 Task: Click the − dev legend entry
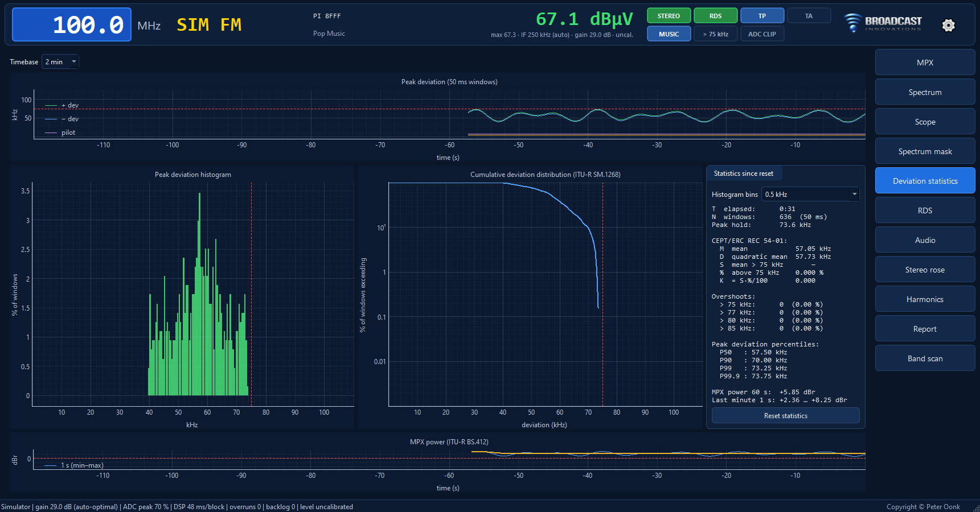(x=62, y=119)
